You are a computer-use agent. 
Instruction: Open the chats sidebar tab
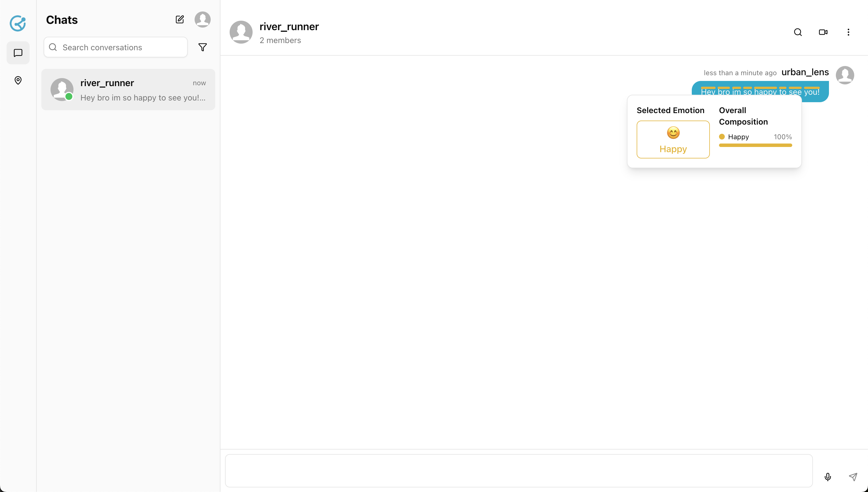[18, 53]
